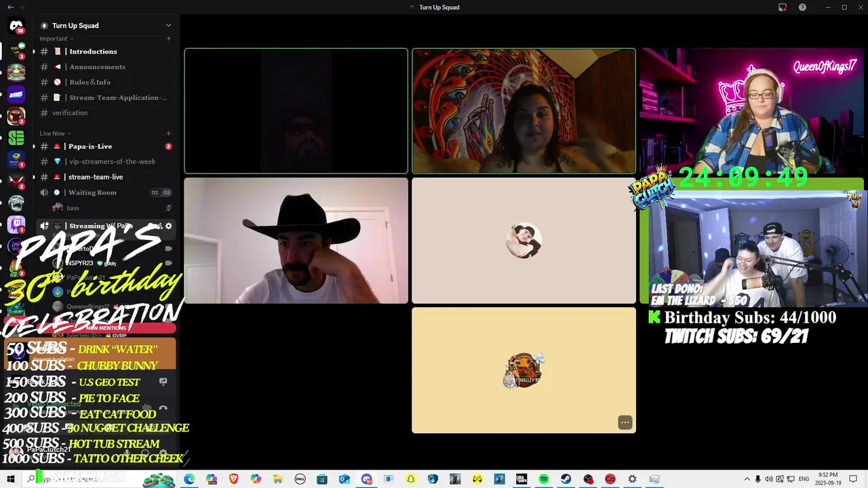Switch to the GFUEL purple server icon
This screenshot has width=868, height=488.
[16, 94]
